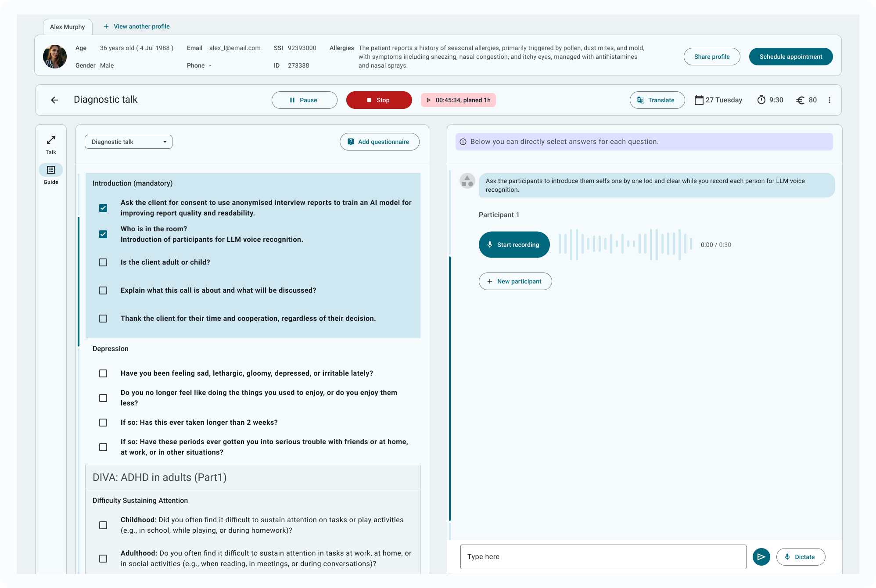
Task: Open the Diagnostic talk dropdown
Action: [x=129, y=142]
